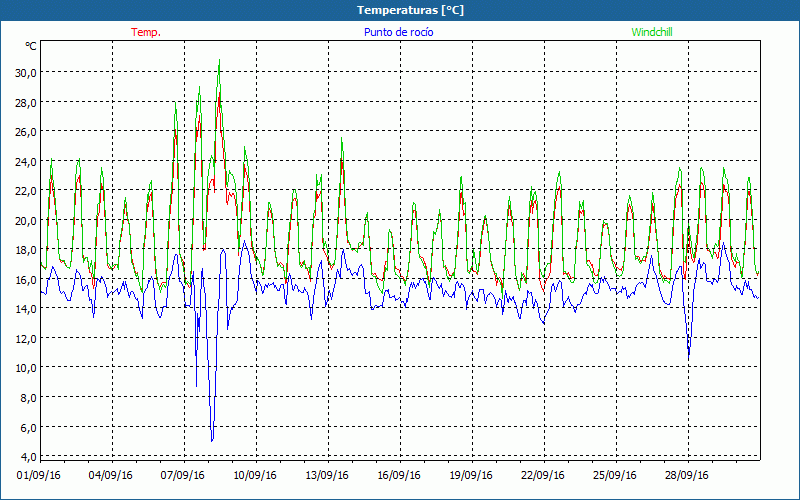Select the blue Punto de rocío legend label
This screenshot has height=500, width=800.
coord(398,32)
